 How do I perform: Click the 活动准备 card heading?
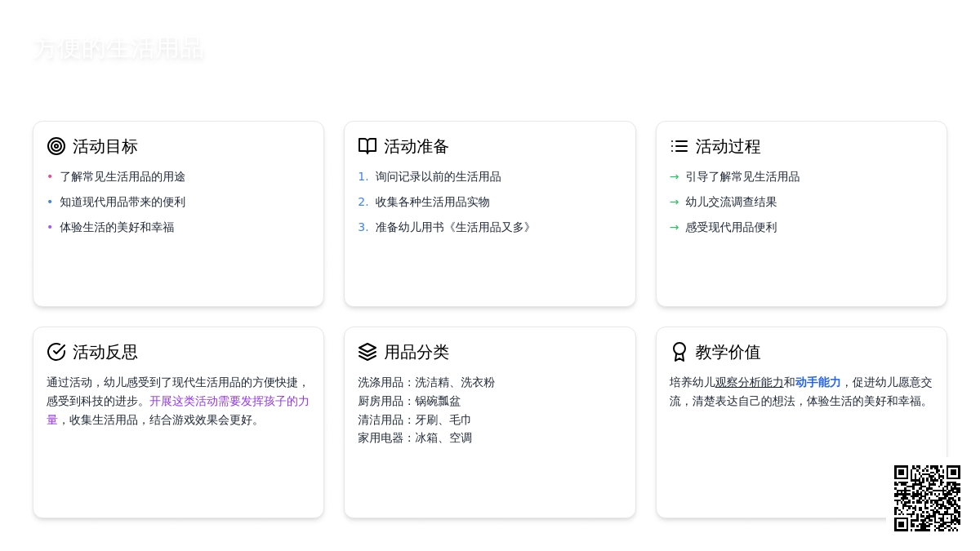416,146
